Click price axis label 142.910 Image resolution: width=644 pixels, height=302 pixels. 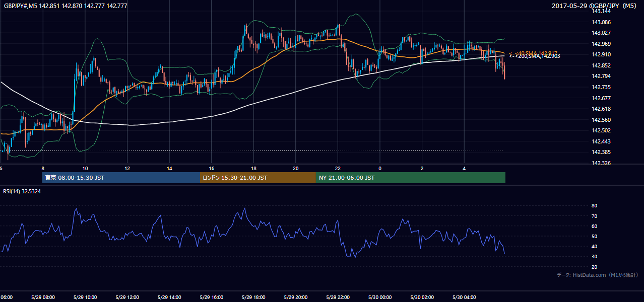point(601,54)
